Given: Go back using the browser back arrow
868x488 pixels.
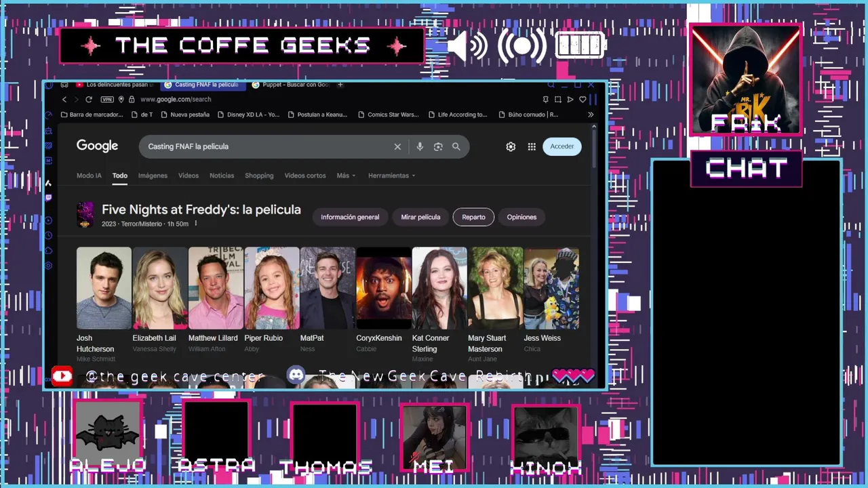Looking at the screenshot, I should click(x=64, y=100).
